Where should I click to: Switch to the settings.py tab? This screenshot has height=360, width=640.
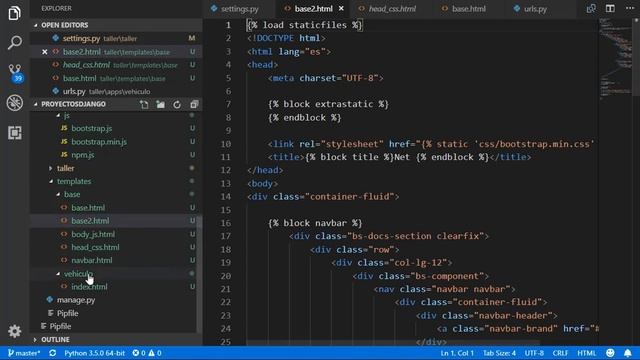[x=239, y=9]
